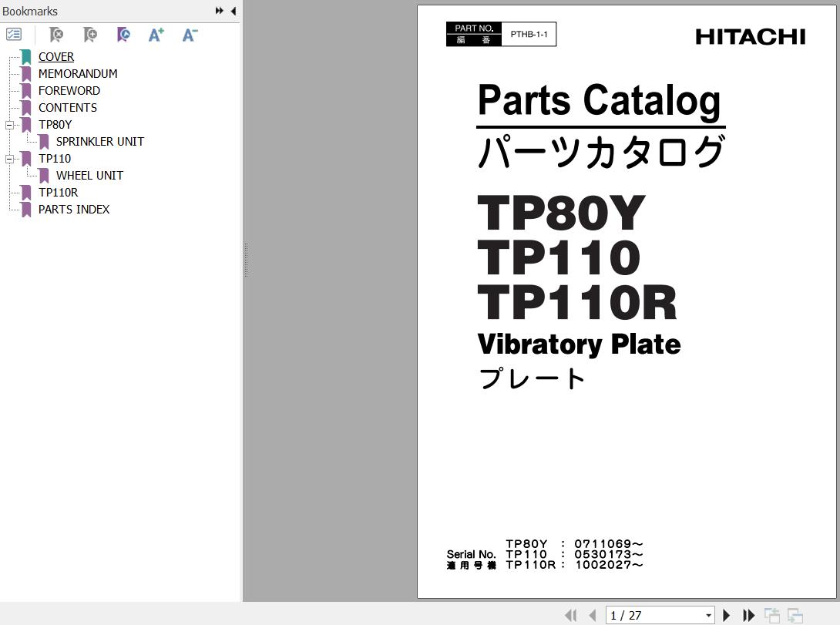Click the Bookmarks panel title
This screenshot has height=625, width=840.
coord(30,12)
